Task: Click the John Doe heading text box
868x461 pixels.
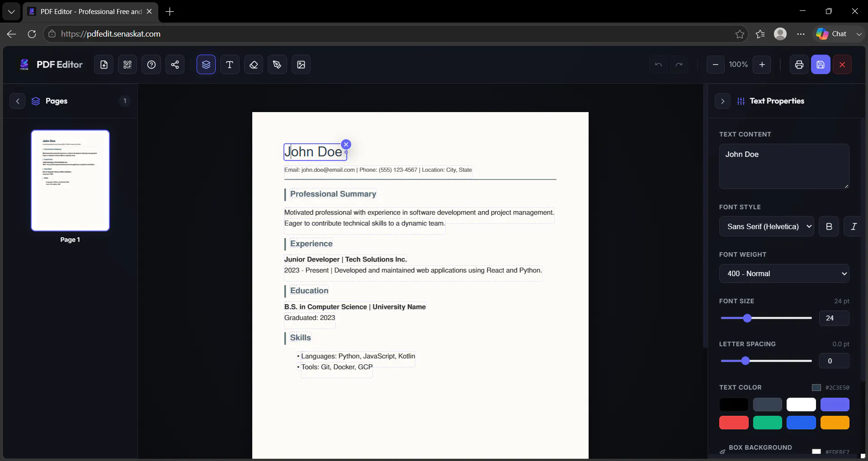Action: (x=315, y=152)
